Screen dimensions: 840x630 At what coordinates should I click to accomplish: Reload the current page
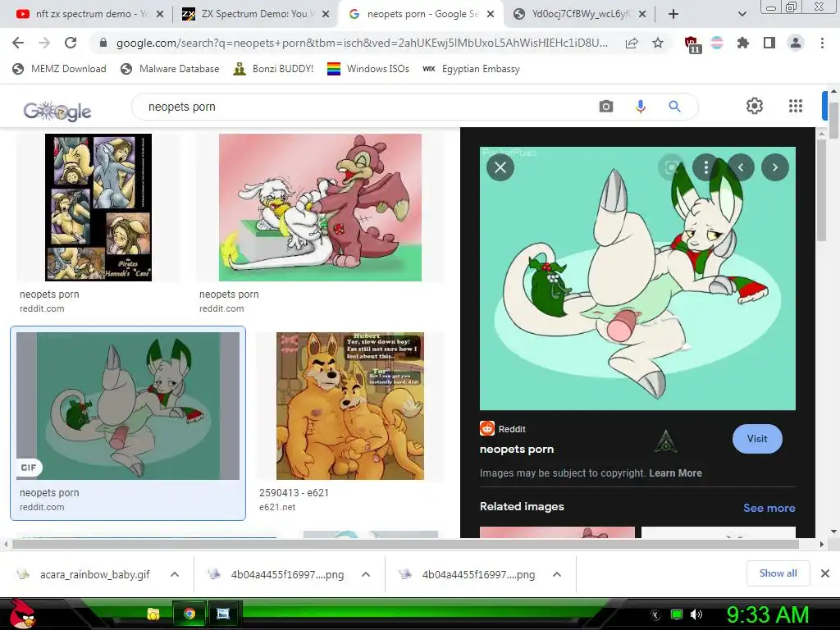71,43
